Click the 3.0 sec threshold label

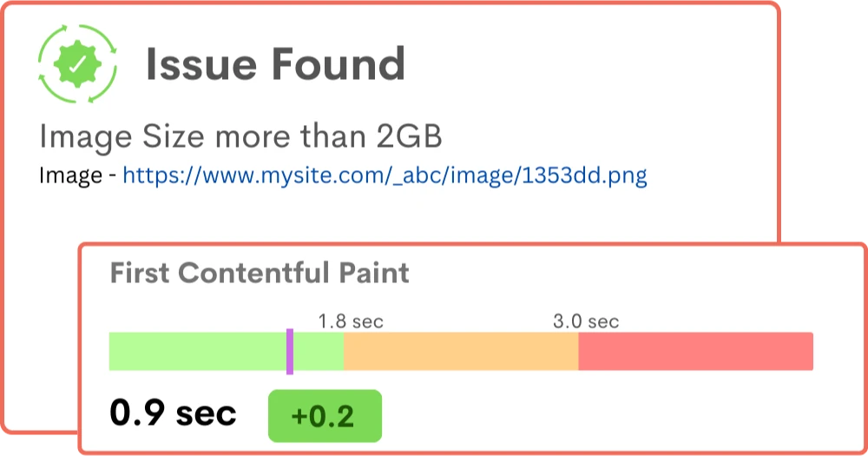586,321
